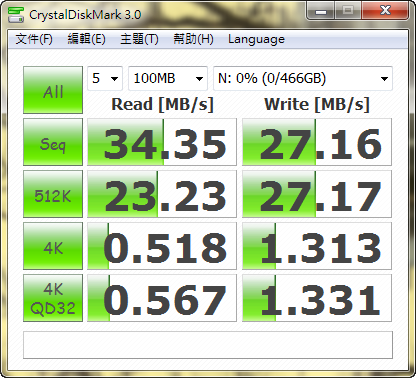Expand the test count dropdown showing 5
The width and height of the screenshot is (416, 378).
tap(105, 78)
